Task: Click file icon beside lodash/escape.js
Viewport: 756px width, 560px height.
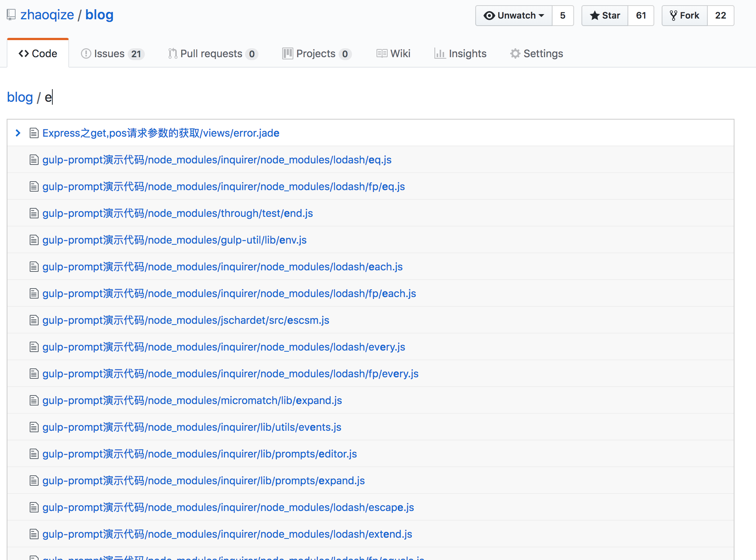Action: tap(34, 507)
